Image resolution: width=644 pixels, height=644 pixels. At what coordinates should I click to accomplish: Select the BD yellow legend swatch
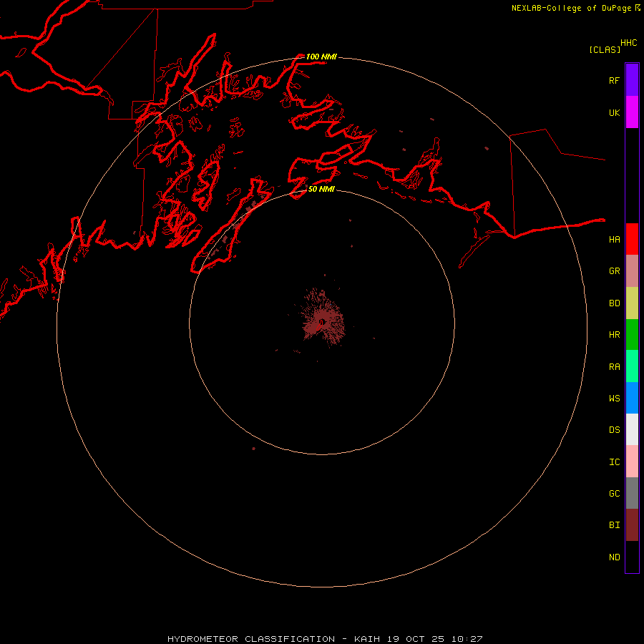[632, 303]
